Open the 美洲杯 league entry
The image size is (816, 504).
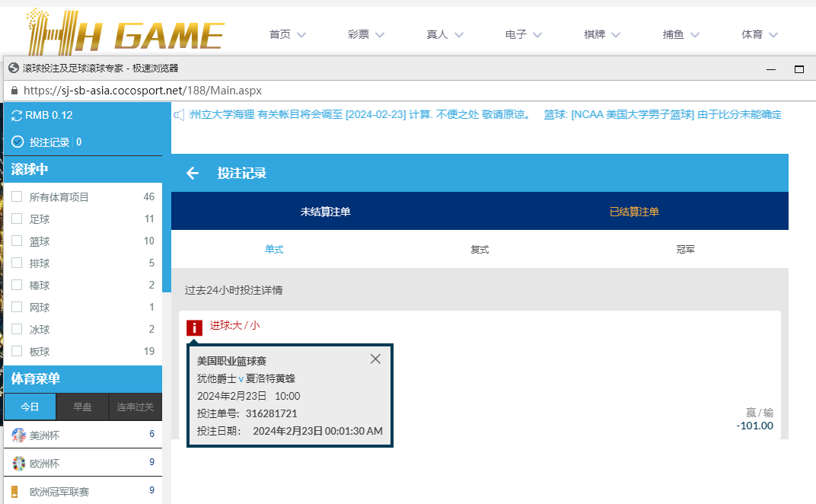point(83,435)
